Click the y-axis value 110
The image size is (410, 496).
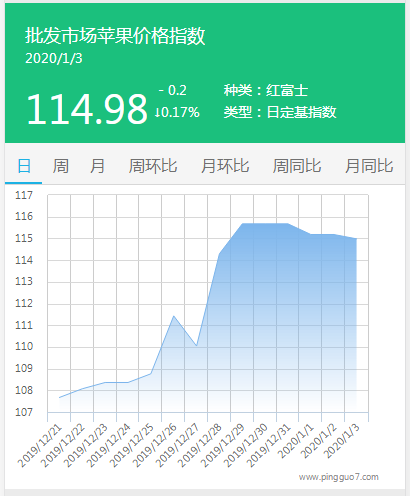point(24,347)
